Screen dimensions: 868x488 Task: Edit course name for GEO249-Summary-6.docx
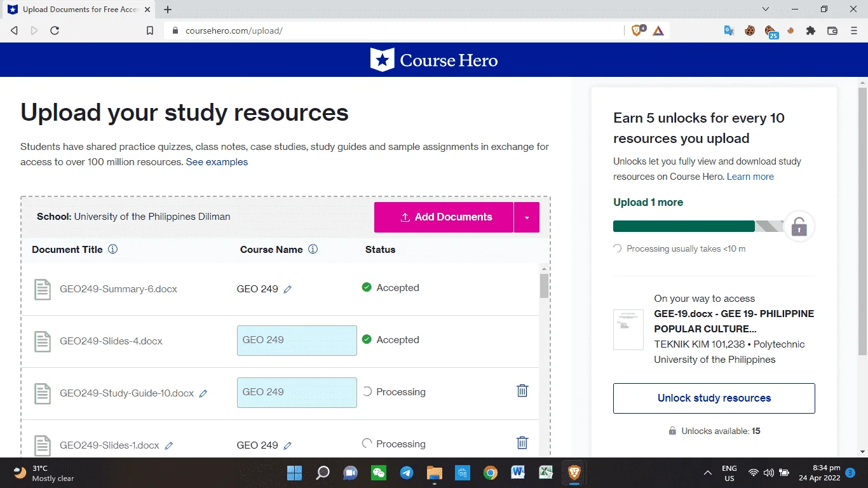[x=287, y=289]
